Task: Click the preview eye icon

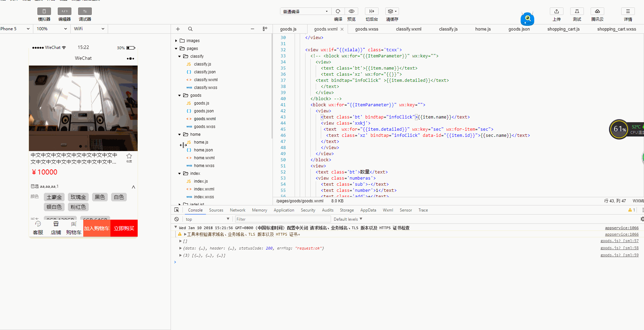Action: pos(351,11)
